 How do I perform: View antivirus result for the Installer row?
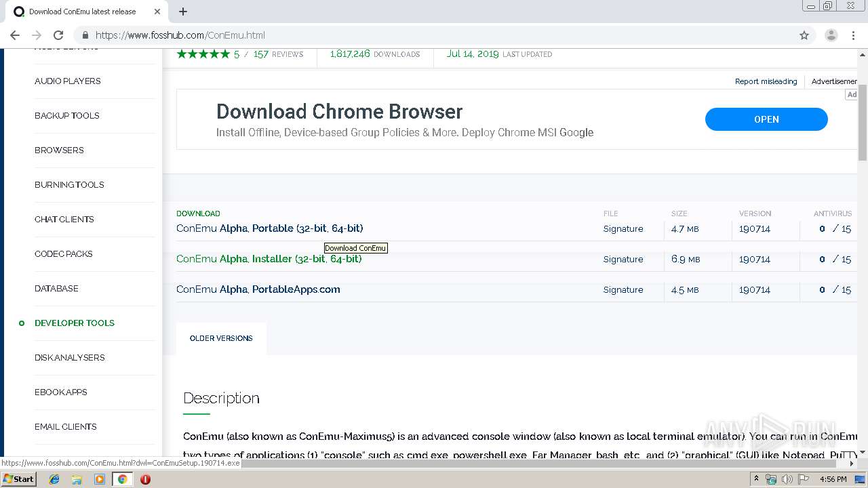coord(835,260)
